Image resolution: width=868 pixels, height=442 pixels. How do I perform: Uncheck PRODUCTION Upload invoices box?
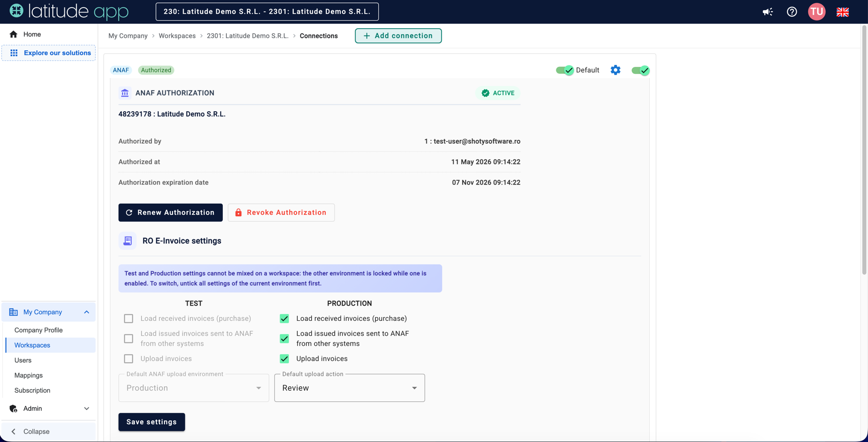tap(285, 359)
